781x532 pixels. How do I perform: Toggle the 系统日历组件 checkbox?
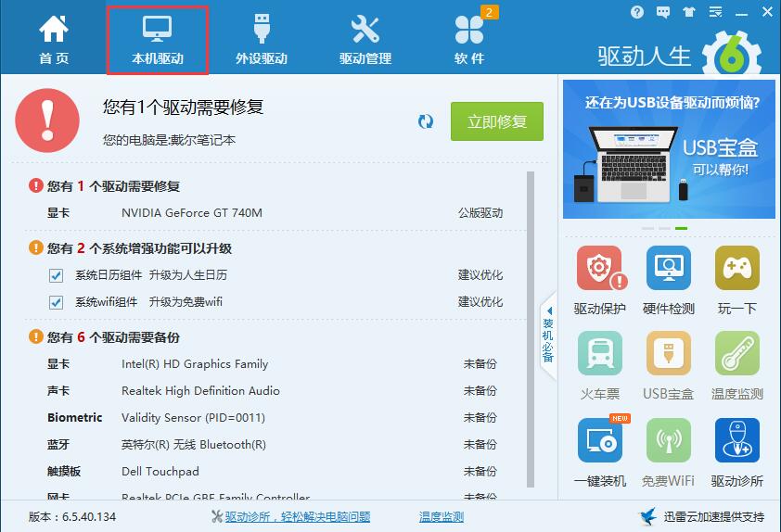point(56,275)
